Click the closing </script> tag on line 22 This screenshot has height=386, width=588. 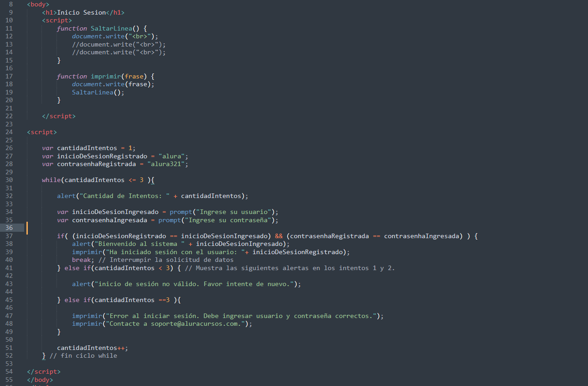click(x=59, y=116)
